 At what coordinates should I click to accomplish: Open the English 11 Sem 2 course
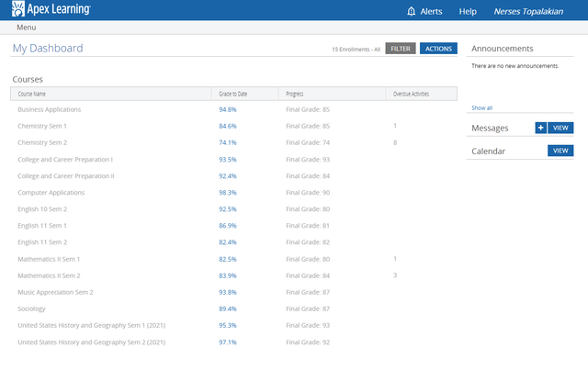(x=42, y=242)
